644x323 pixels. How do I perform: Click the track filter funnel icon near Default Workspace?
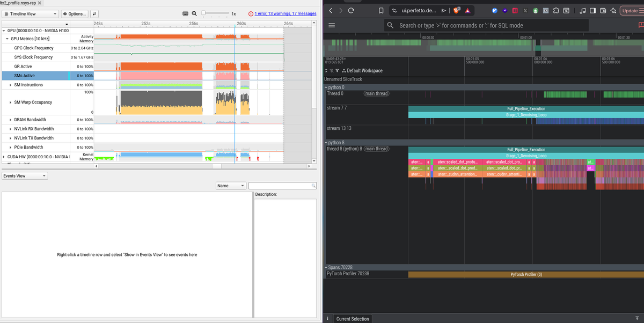coord(336,71)
